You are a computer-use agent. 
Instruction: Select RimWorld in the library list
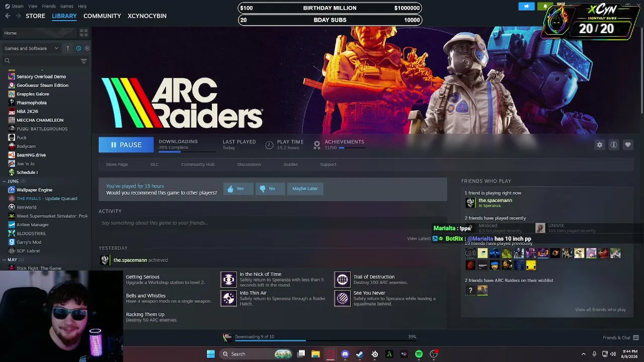click(x=26, y=207)
